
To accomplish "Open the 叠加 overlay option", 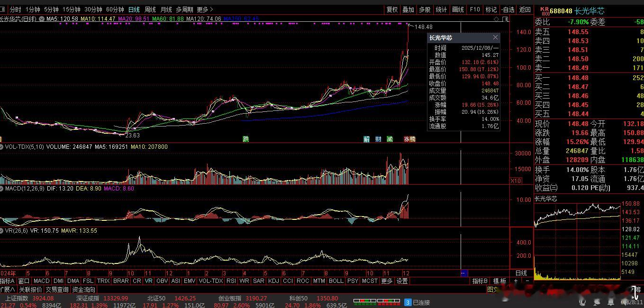I will (x=408, y=9).
